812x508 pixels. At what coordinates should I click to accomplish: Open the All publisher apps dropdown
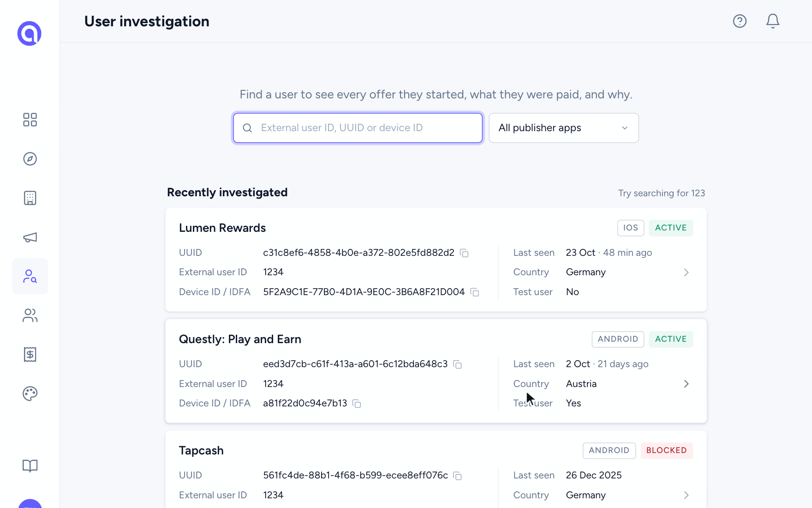click(x=564, y=128)
